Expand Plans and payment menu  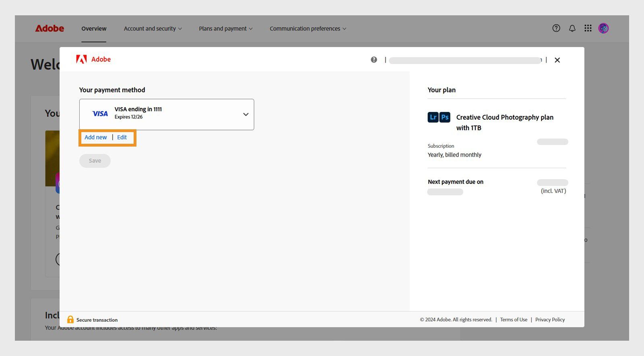(225, 29)
